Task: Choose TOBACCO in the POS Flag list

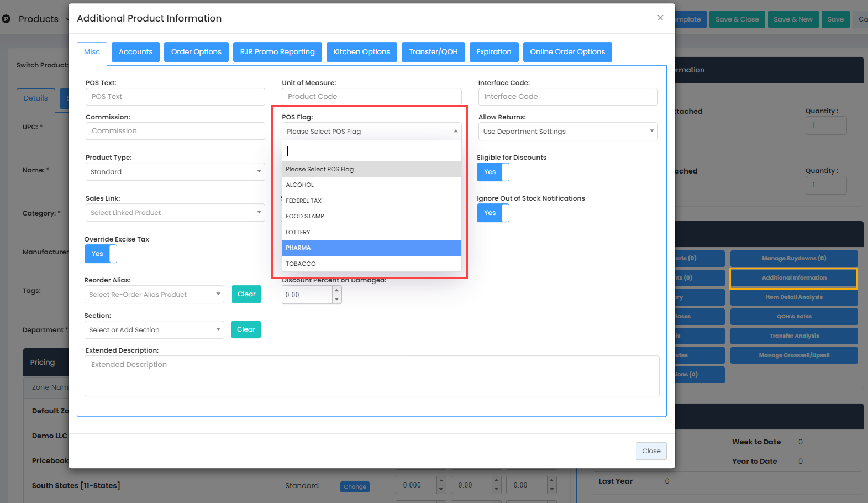Action: point(371,264)
